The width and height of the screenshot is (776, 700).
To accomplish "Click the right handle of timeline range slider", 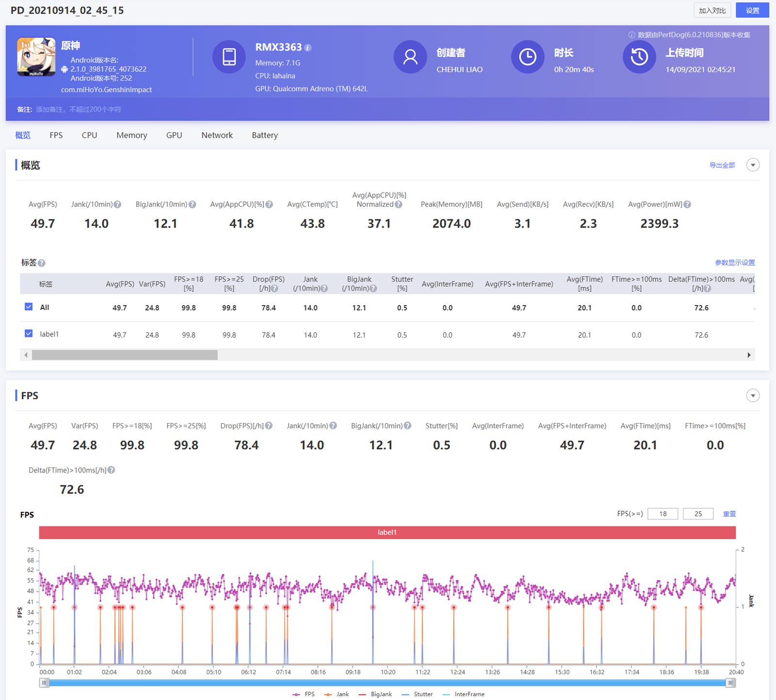I will pos(730,683).
